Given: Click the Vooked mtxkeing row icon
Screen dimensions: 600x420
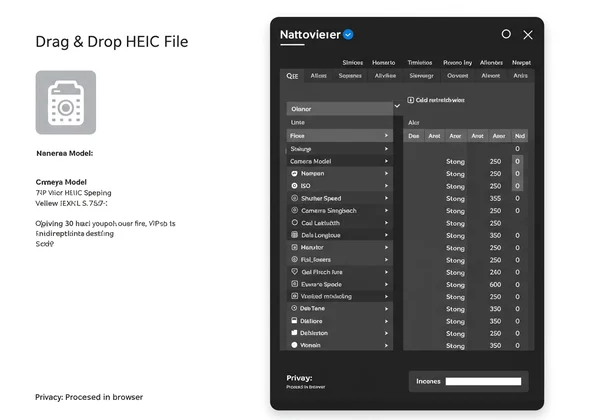Looking at the screenshot, I should (x=294, y=296).
